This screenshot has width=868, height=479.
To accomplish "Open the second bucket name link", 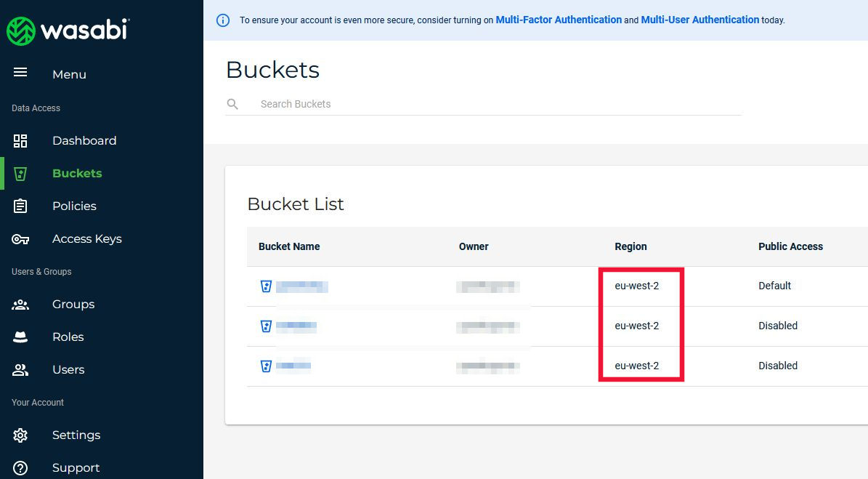I will pyautogui.click(x=296, y=326).
